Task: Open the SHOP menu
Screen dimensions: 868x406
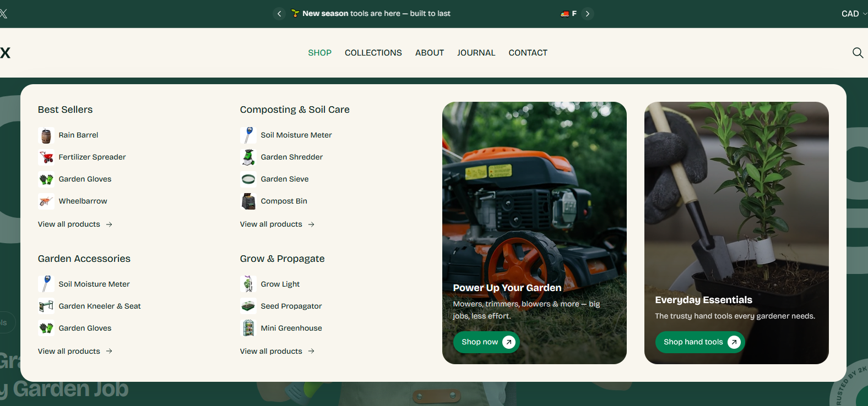Action: tap(319, 53)
